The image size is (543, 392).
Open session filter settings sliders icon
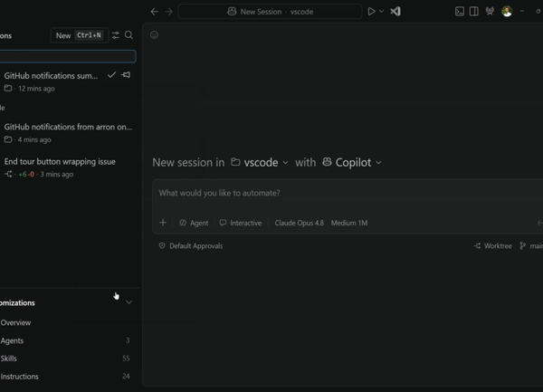click(116, 35)
